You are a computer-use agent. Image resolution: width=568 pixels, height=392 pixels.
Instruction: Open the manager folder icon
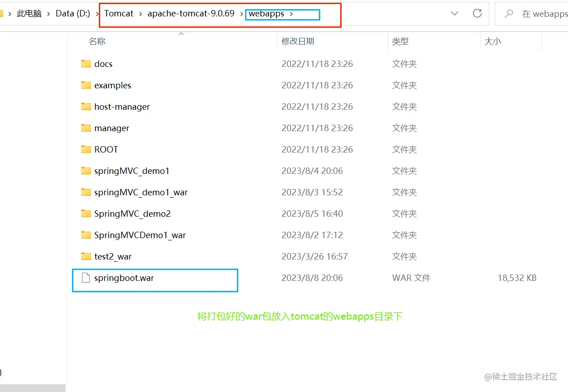pos(86,128)
